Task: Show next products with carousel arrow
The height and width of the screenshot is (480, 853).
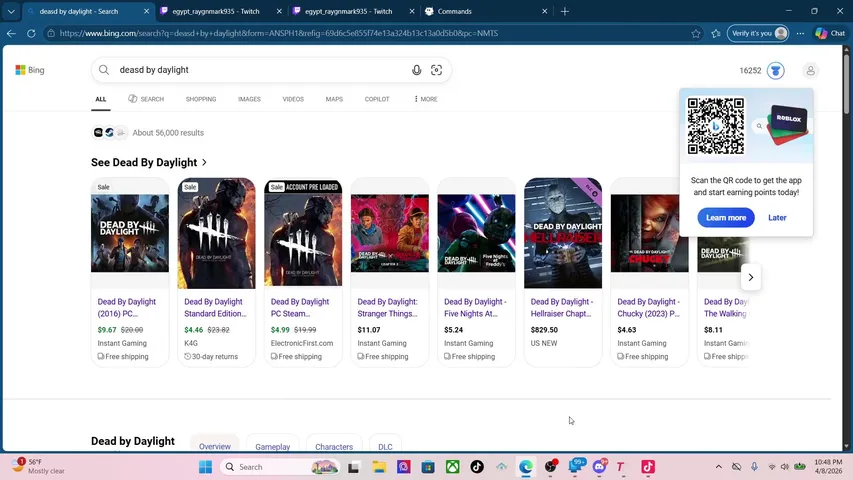Action: pyautogui.click(x=750, y=278)
